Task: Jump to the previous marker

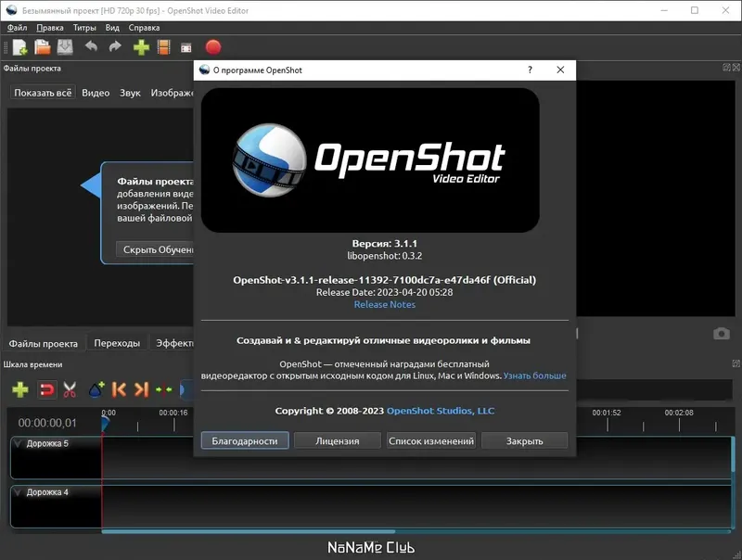Action: (x=119, y=389)
